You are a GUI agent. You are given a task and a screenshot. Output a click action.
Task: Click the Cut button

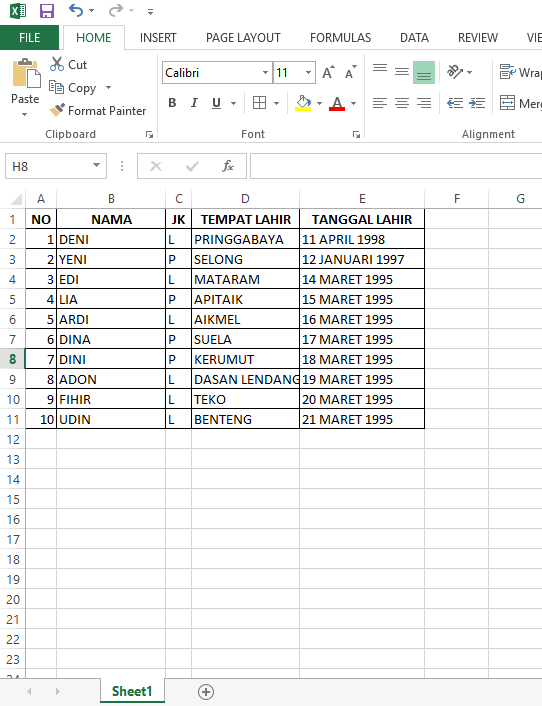(68, 64)
